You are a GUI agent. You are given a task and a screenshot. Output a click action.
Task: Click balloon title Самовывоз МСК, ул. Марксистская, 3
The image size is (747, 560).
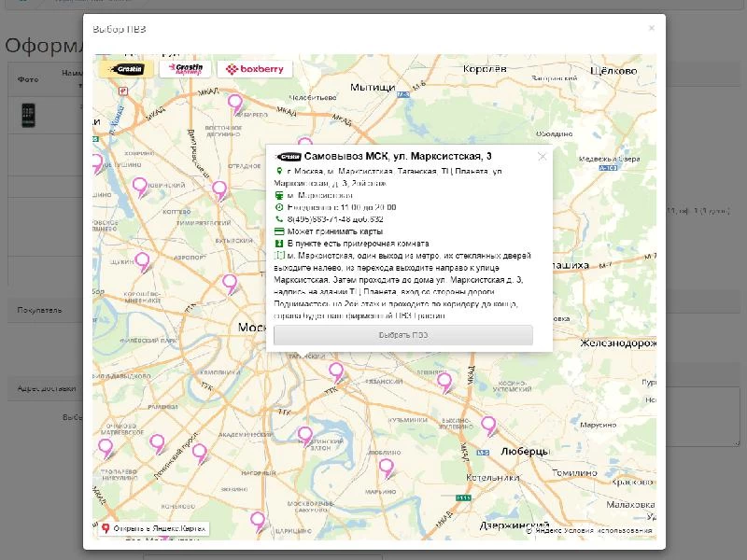398,156
